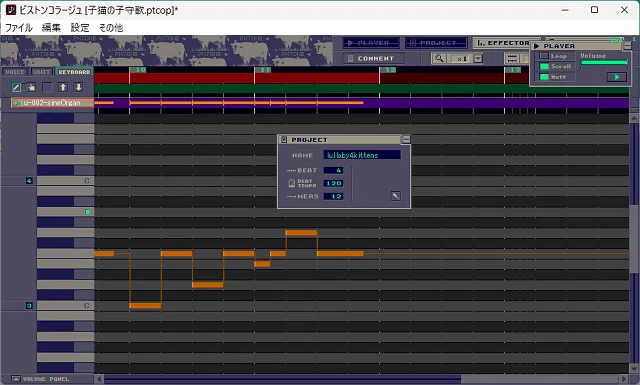This screenshot has width=640, height=385.
Task: Toggle the Mute checkbox
Action: coord(544,77)
